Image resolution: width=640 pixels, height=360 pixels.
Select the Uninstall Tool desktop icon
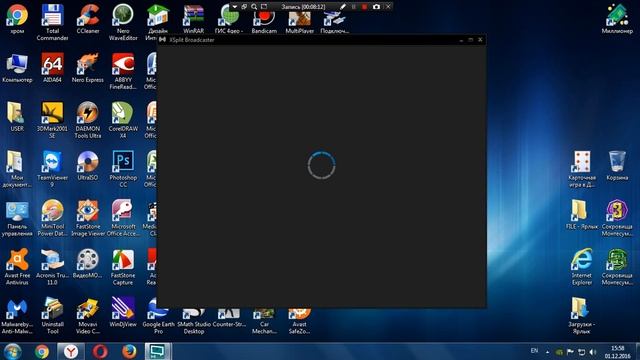pyautogui.click(x=52, y=316)
